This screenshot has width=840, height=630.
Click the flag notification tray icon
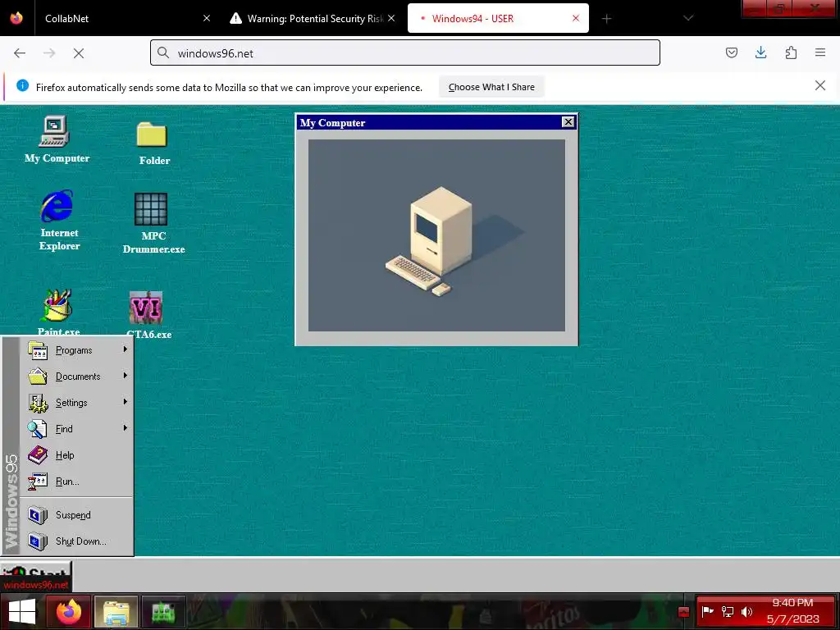click(708, 612)
